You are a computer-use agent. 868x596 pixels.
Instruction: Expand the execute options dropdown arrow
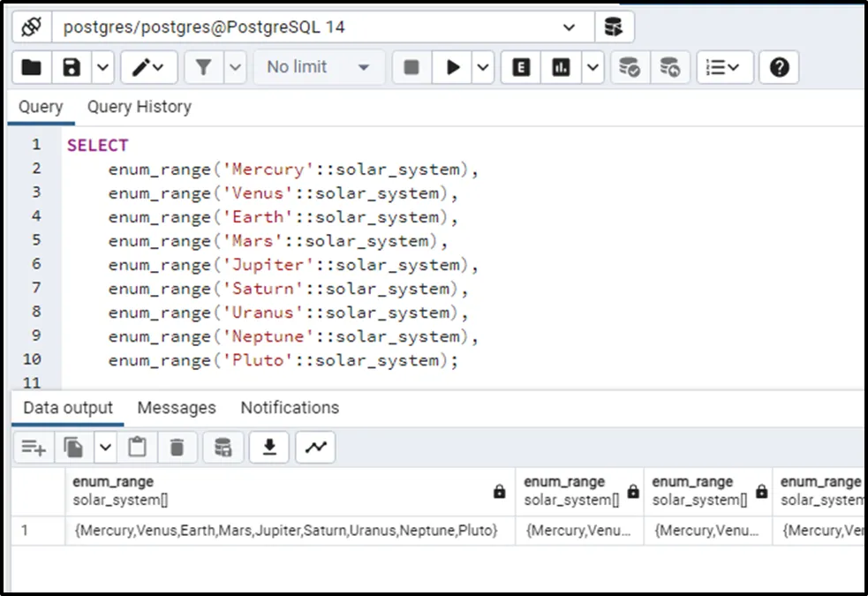(482, 67)
